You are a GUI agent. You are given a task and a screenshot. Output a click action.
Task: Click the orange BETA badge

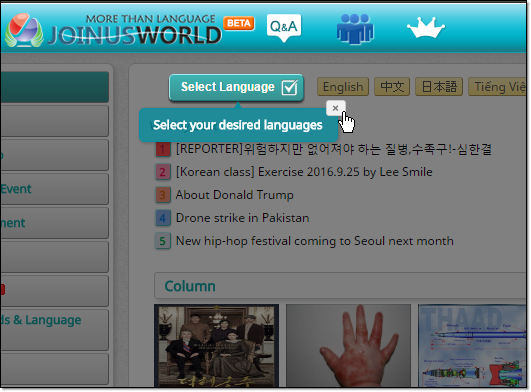(239, 23)
